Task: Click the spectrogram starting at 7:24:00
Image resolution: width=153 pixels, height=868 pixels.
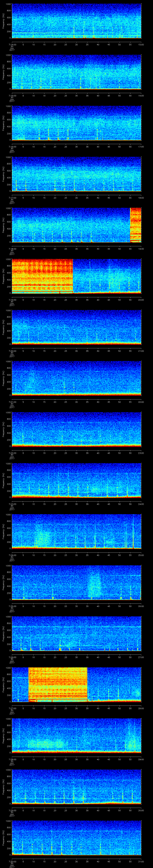Action: coord(76,531)
